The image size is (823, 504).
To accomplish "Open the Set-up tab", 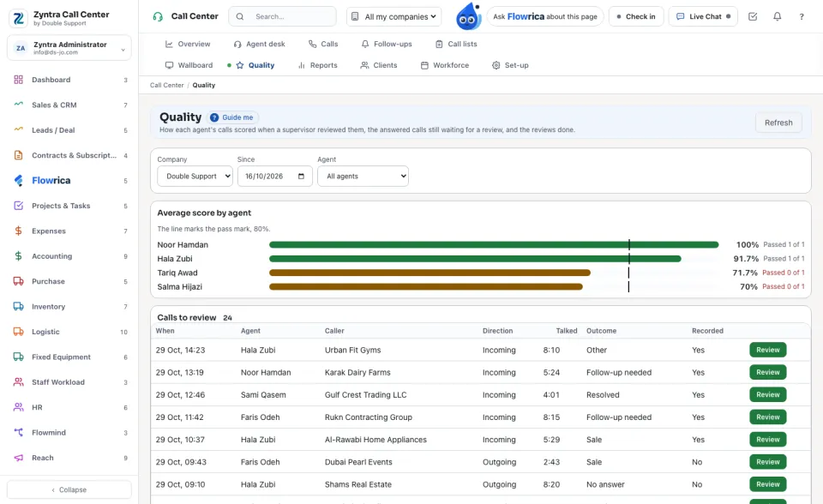I will pos(510,65).
